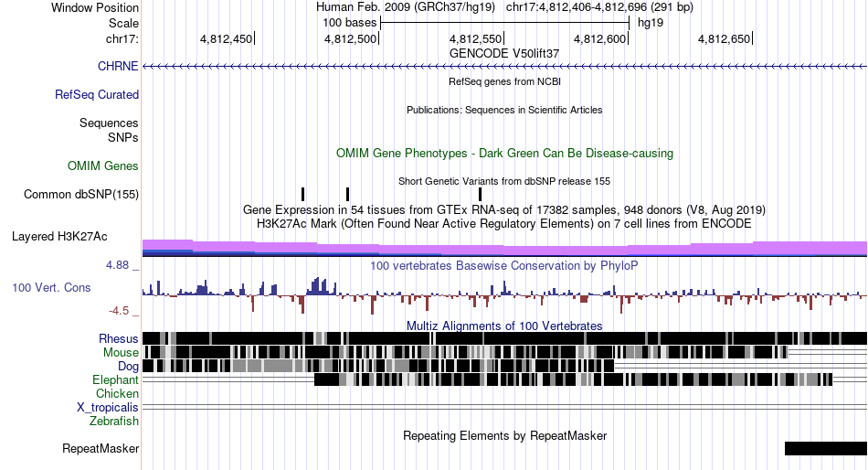The image size is (868, 470).
Task: Select the RepeatMasker track label
Action: pyautogui.click(x=101, y=448)
